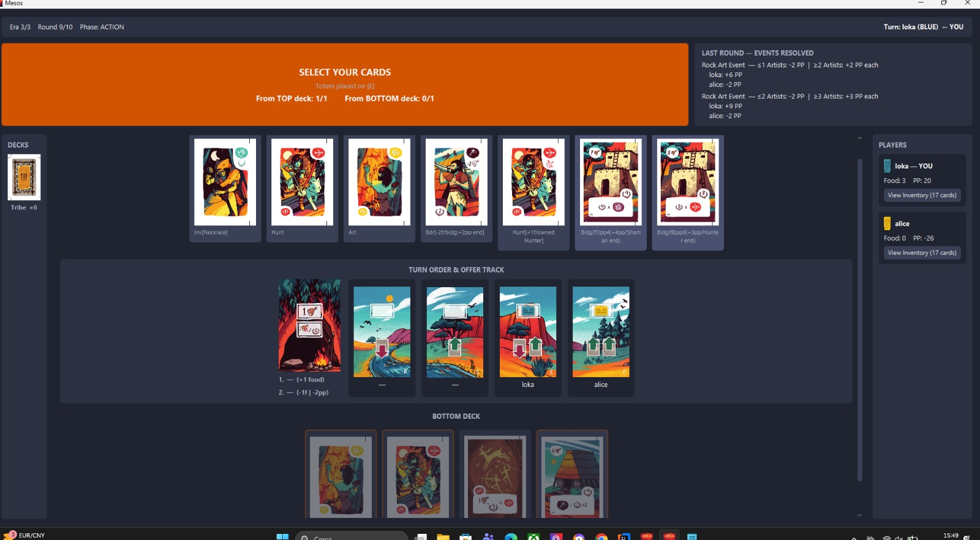
Task: Click the 'SELECT YOUR CARDS' heading
Action: 345,72
